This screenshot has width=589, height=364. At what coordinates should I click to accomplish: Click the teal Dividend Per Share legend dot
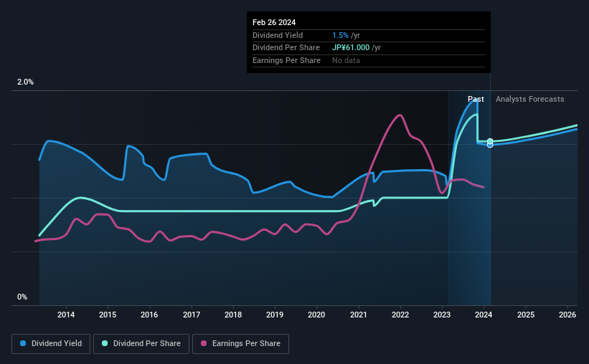pyautogui.click(x=105, y=343)
